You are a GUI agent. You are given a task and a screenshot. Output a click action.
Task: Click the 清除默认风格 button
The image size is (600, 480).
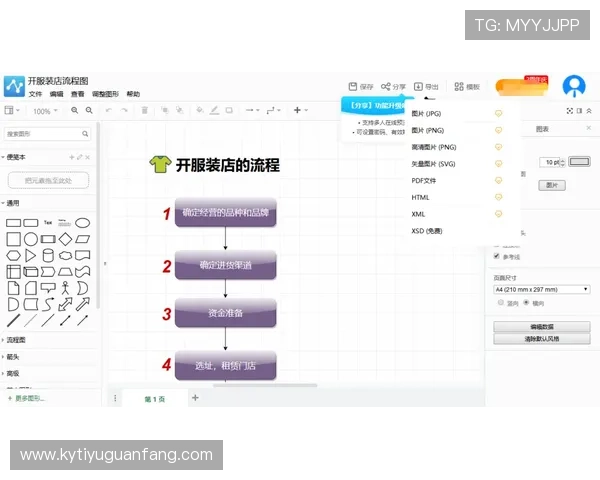[541, 339]
